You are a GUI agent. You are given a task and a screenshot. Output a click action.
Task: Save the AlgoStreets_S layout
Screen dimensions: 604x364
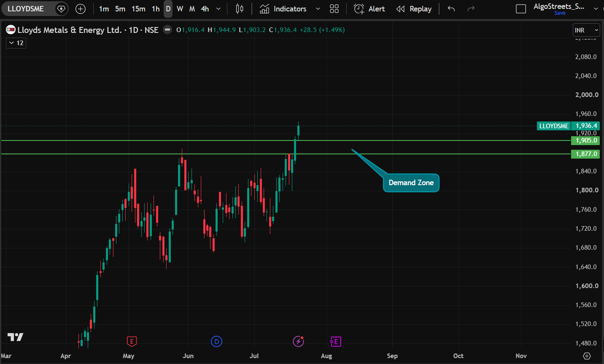[559, 13]
